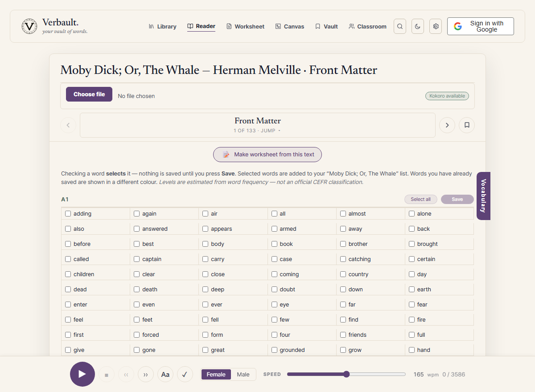
Task: Click the Save button
Action: (x=457, y=199)
